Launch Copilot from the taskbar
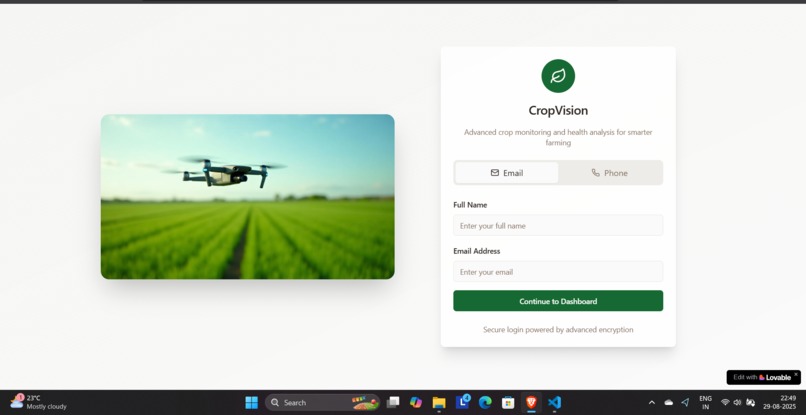806x415 pixels. click(x=416, y=402)
